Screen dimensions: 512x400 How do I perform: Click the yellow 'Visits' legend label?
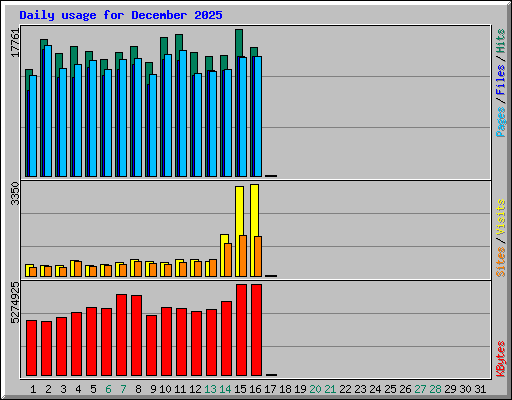point(500,217)
